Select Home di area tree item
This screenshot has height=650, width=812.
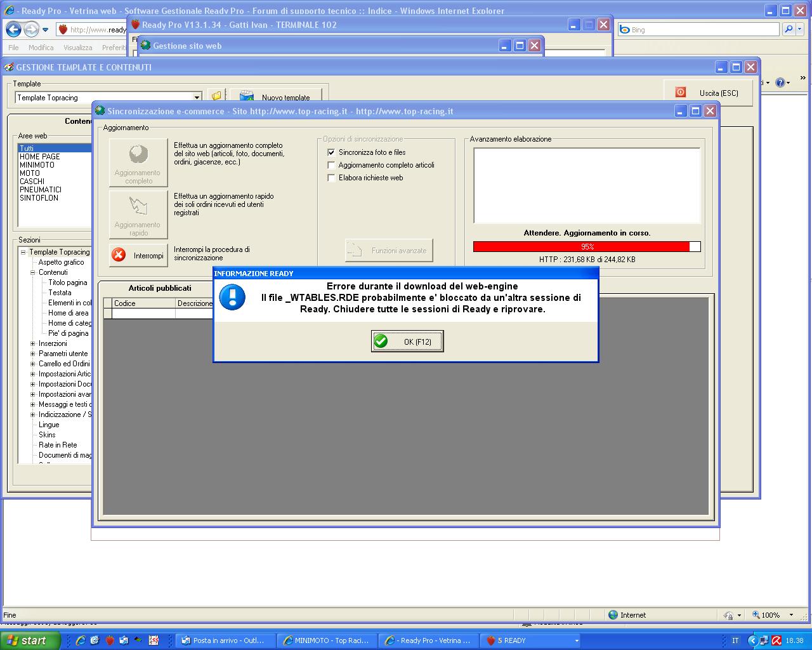[x=69, y=313]
